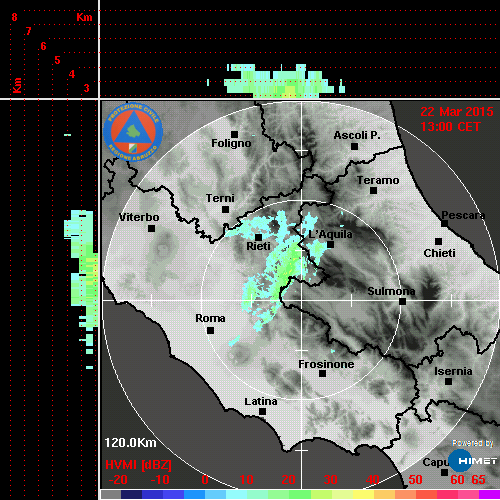Click the Rieti map label

pyautogui.click(x=258, y=246)
